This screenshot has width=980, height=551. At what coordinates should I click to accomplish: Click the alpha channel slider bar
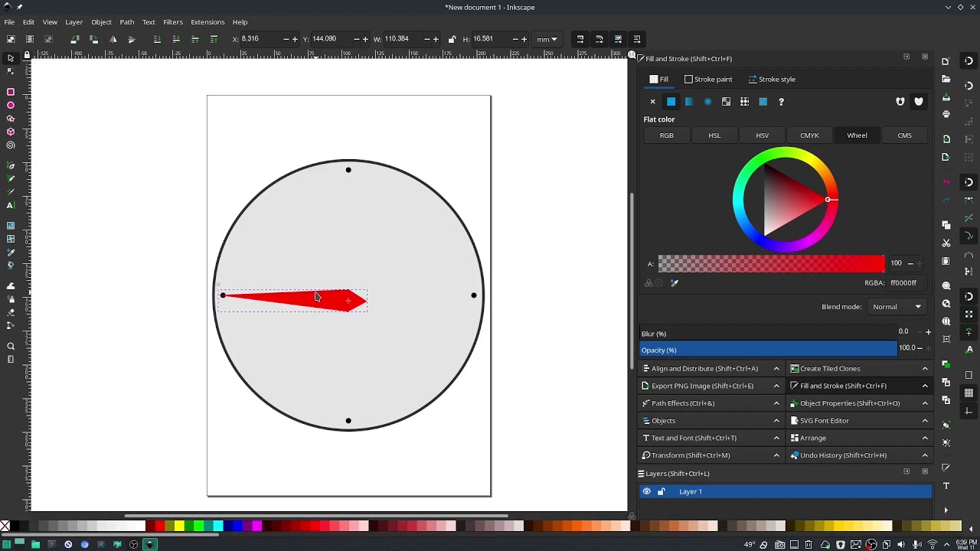click(x=771, y=264)
